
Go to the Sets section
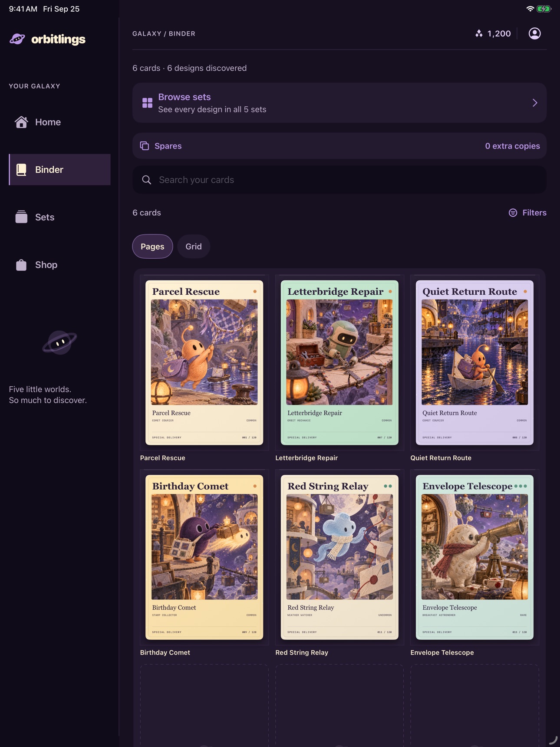(x=60, y=217)
